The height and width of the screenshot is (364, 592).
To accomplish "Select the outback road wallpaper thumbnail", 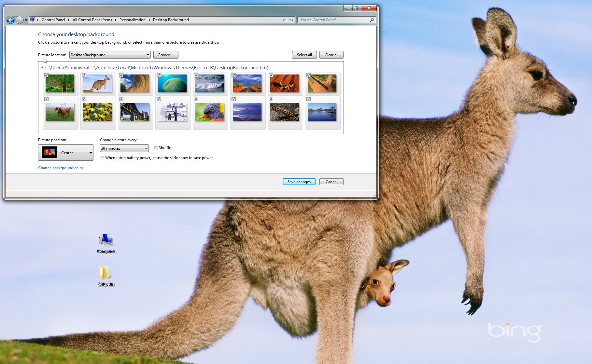I will (x=247, y=84).
